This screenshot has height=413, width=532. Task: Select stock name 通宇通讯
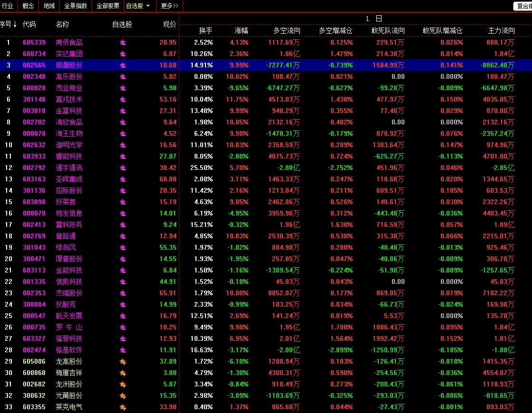pyautogui.click(x=69, y=168)
